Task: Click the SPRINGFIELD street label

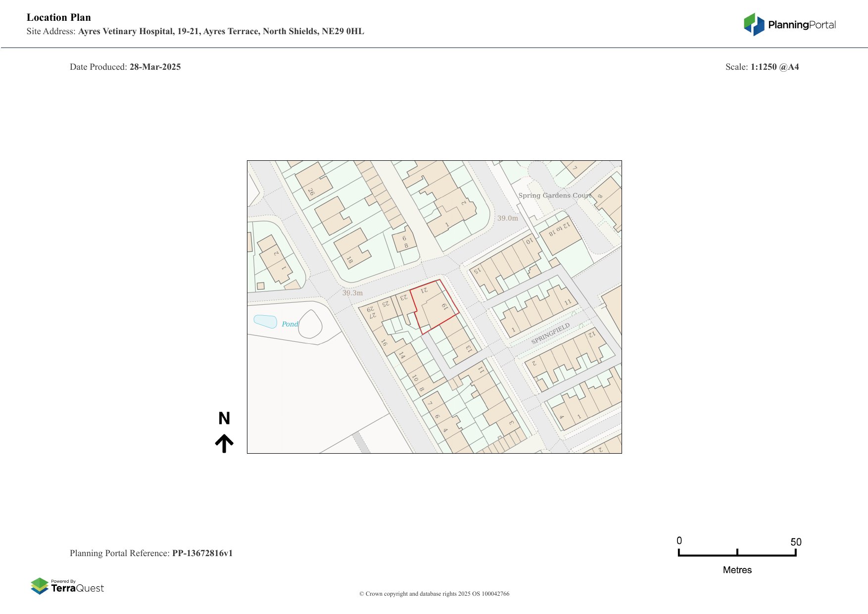Action: click(550, 334)
